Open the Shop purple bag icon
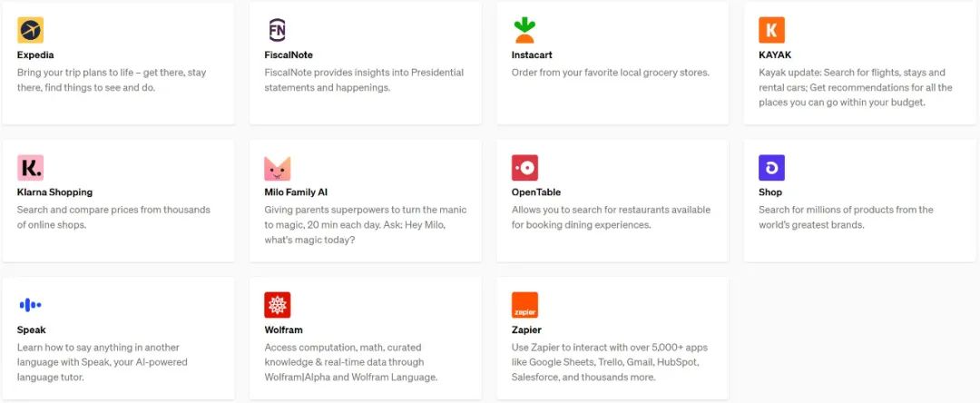 tap(772, 168)
